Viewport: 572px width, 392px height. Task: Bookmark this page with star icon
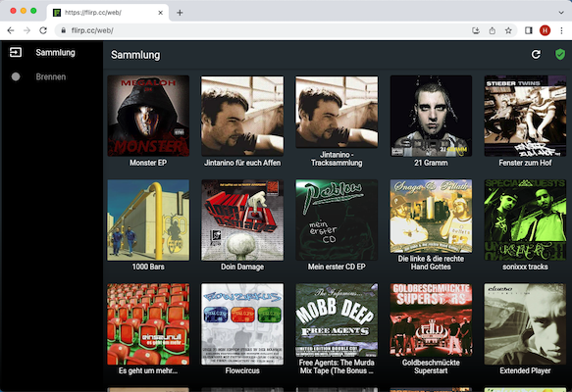tap(508, 30)
